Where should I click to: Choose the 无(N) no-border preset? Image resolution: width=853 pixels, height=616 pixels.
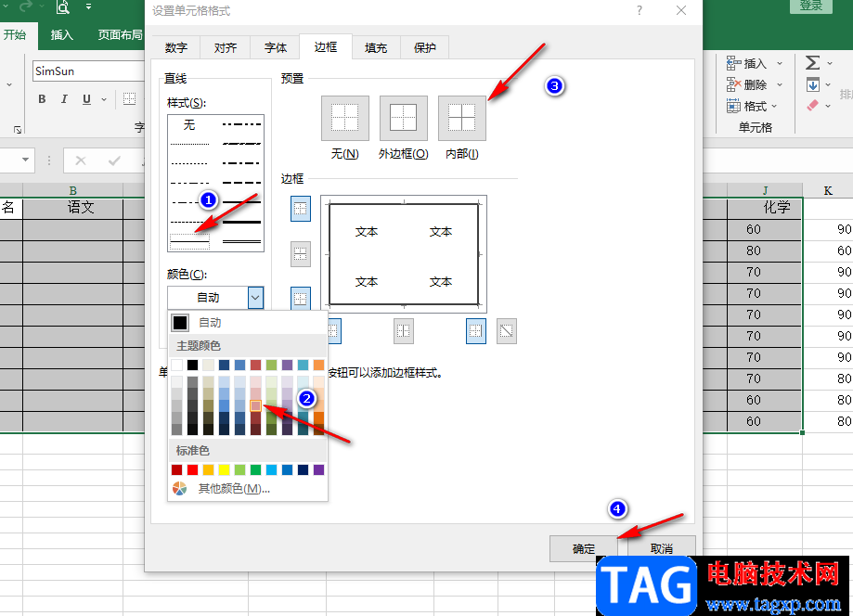click(345, 119)
